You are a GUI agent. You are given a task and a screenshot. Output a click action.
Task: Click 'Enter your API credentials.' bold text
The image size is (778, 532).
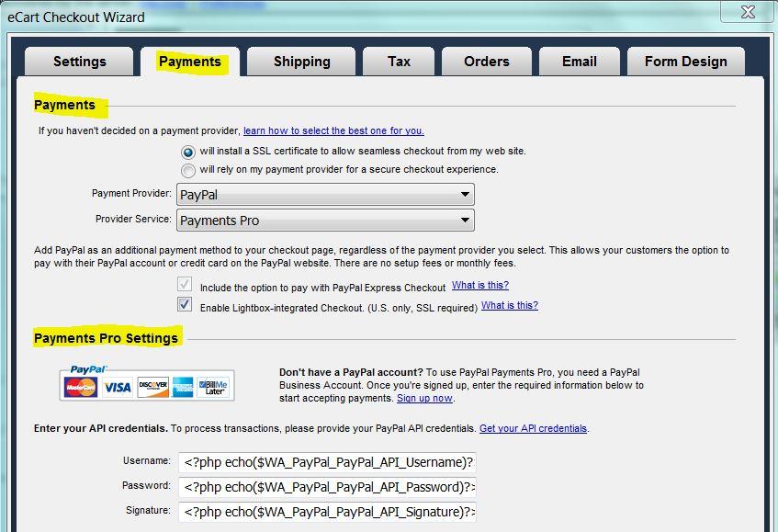pos(101,429)
